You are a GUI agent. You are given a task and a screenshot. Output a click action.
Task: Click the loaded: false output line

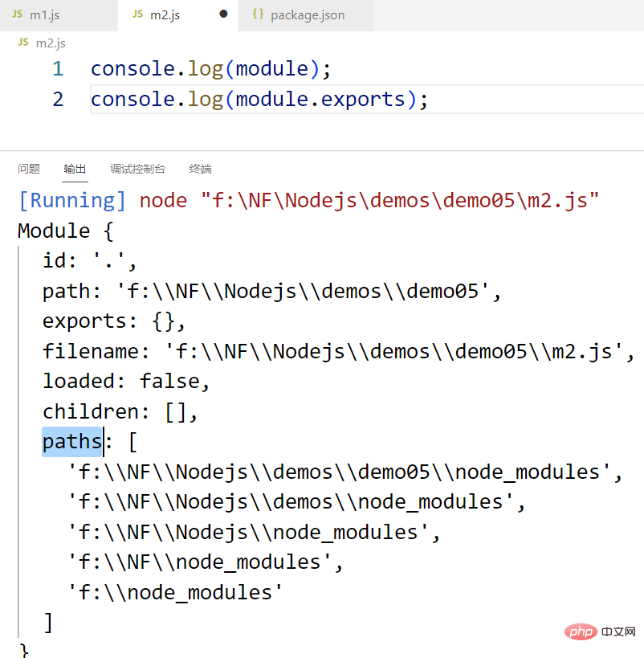point(126,382)
